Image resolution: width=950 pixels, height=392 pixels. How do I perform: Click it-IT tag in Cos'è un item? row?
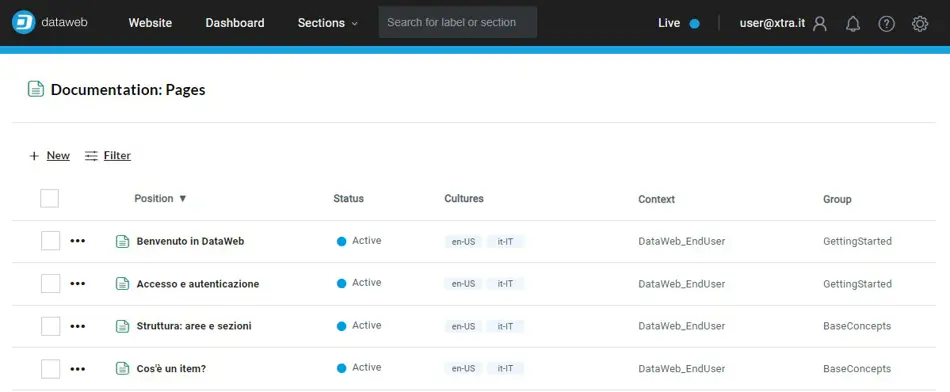click(505, 368)
